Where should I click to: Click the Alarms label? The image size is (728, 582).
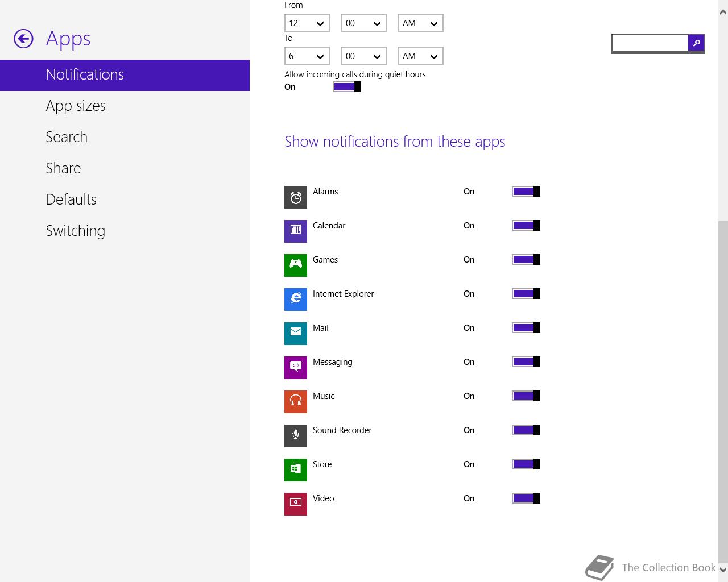(325, 192)
